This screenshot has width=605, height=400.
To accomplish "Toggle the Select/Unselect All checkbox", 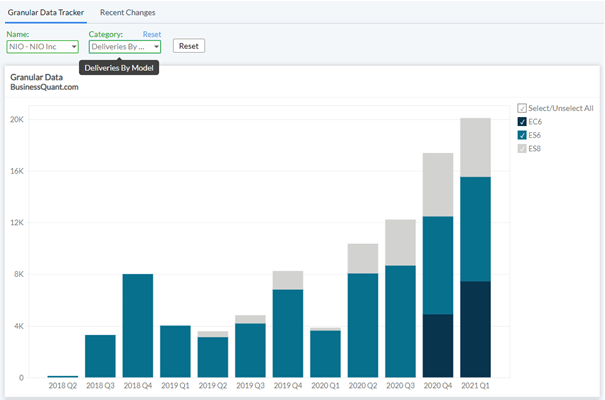I will [x=522, y=108].
